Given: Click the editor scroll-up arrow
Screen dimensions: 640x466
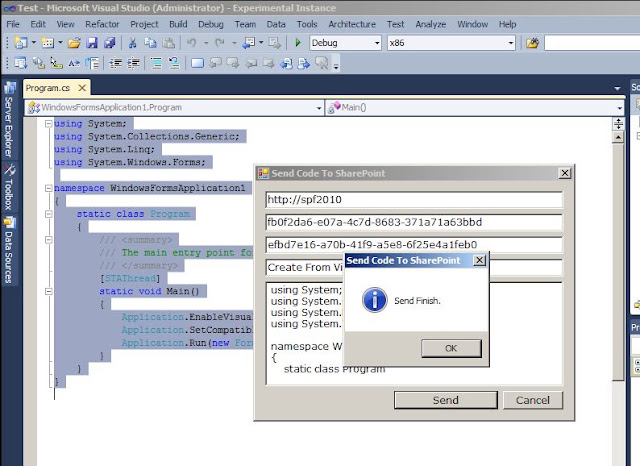Looking at the screenshot, I should pyautogui.click(x=618, y=138).
